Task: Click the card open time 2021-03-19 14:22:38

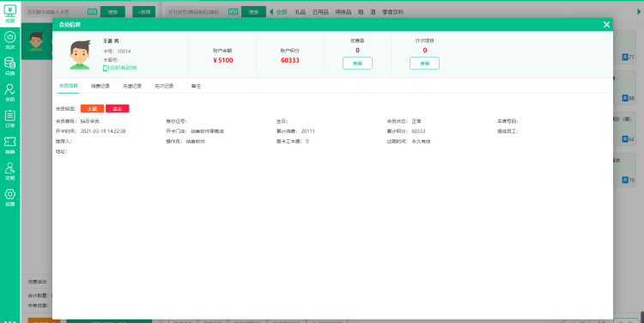Action: pos(103,131)
